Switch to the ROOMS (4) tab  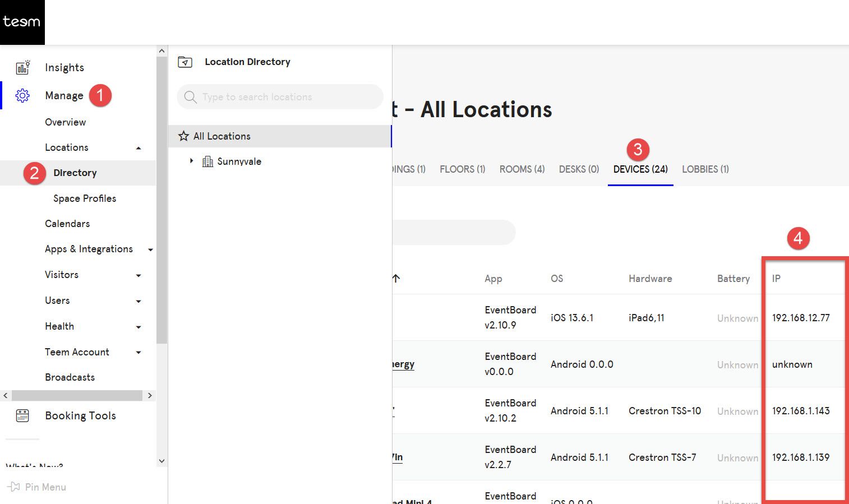(522, 169)
